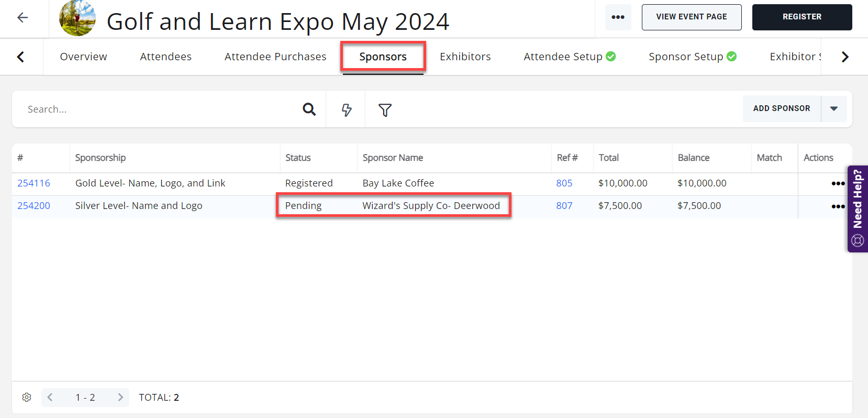Open actions menu for Wizard's Supply Co row
The image size is (868, 418).
click(x=838, y=206)
